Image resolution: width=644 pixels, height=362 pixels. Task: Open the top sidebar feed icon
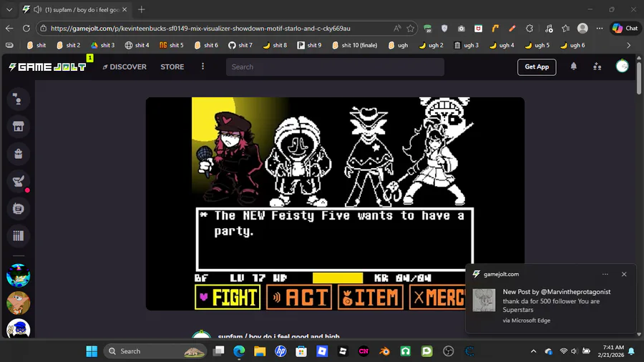18,99
